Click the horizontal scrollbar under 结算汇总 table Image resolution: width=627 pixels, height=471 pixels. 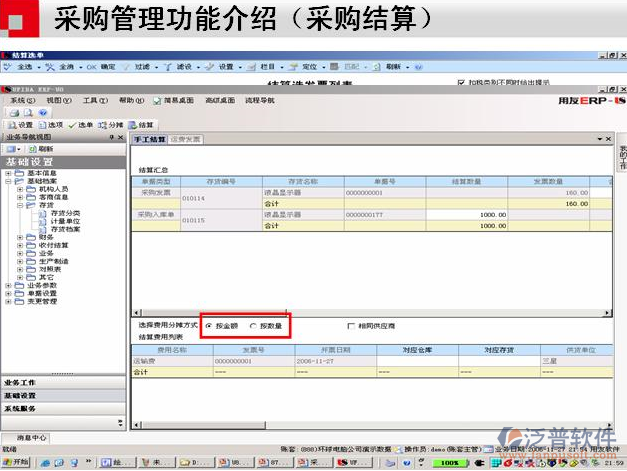(x=370, y=313)
